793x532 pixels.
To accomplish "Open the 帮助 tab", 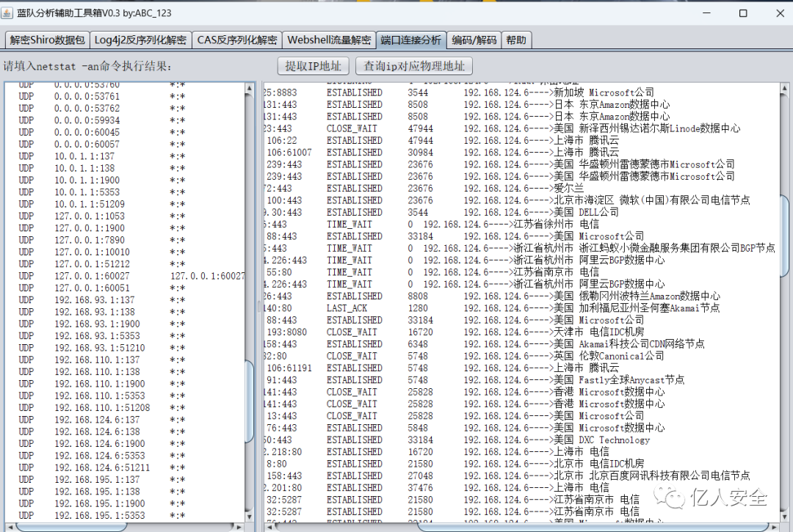I will (516, 40).
